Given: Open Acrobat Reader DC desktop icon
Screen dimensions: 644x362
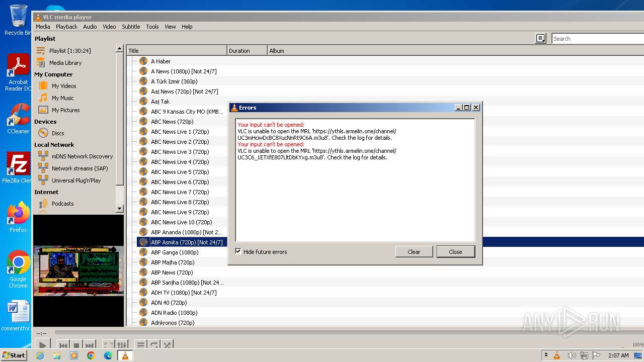Looking at the screenshot, I should pyautogui.click(x=18, y=73).
